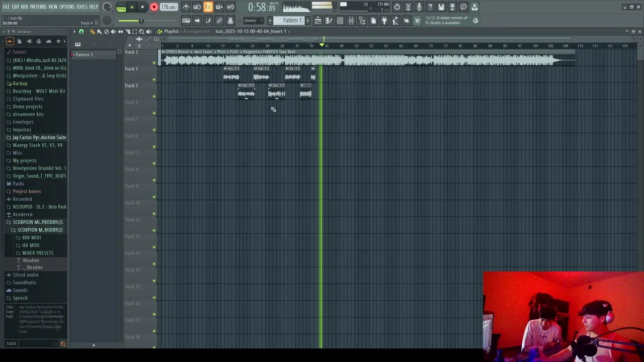Mute Track 3 with its green light
Viewport: 644px width, 362px height.
(x=154, y=96)
